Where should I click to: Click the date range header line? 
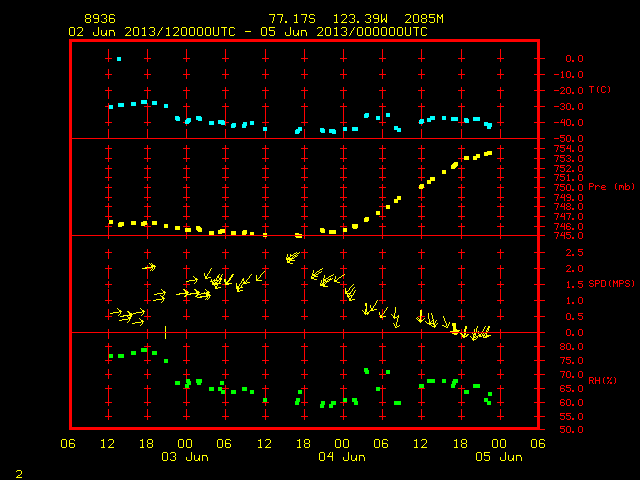[248, 32]
